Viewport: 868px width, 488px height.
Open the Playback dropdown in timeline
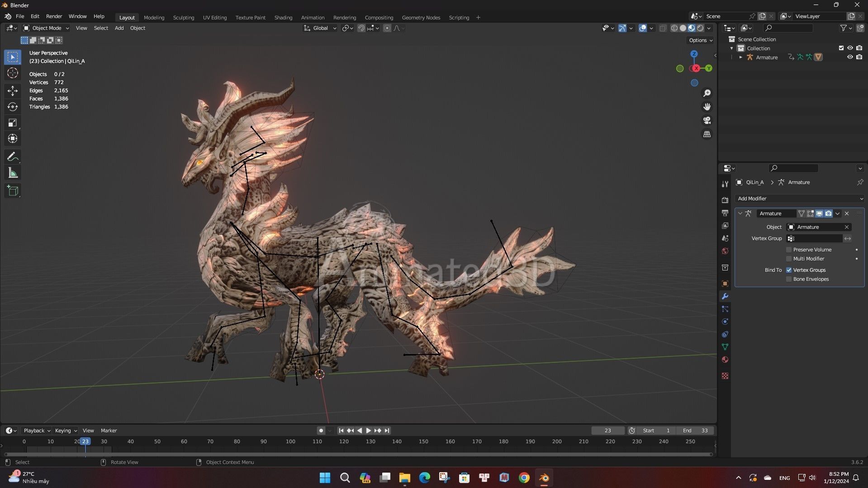(x=37, y=431)
